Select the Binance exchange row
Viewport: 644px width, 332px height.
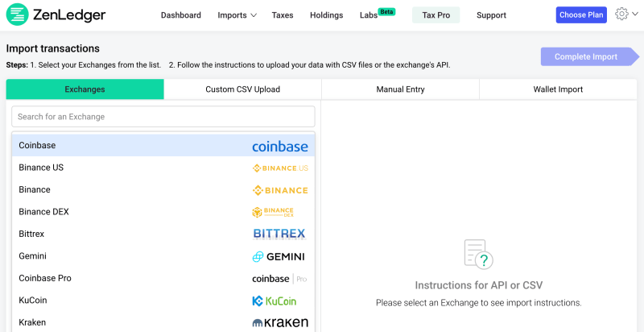click(x=163, y=190)
